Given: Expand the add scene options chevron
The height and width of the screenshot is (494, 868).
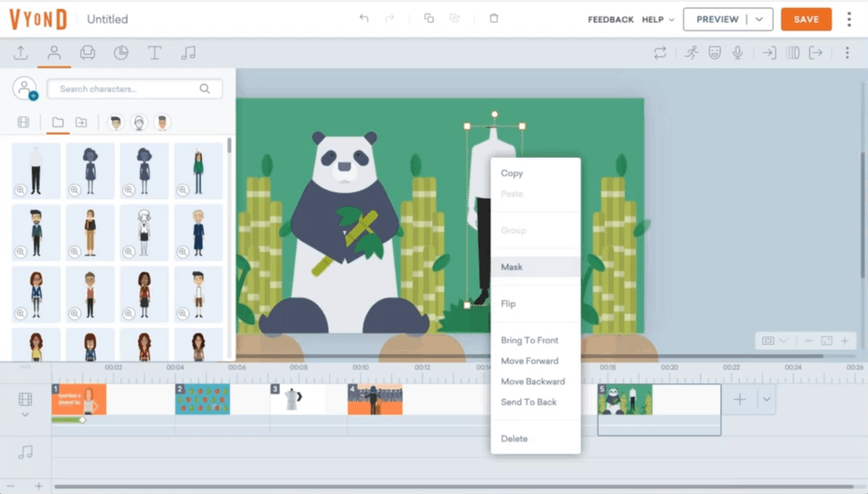Looking at the screenshot, I should [x=766, y=399].
